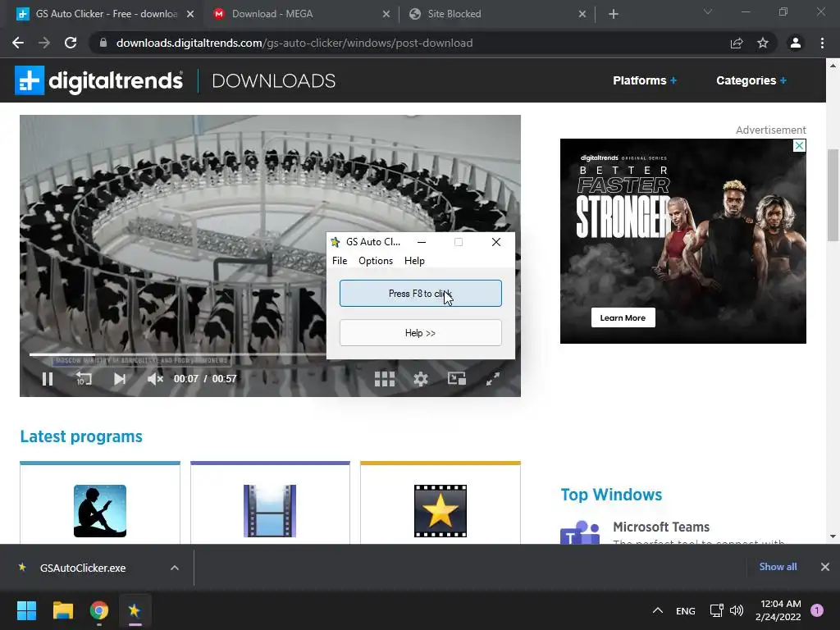The image size is (840, 630).
Task: Show hidden system tray icons
Action: coord(658,610)
